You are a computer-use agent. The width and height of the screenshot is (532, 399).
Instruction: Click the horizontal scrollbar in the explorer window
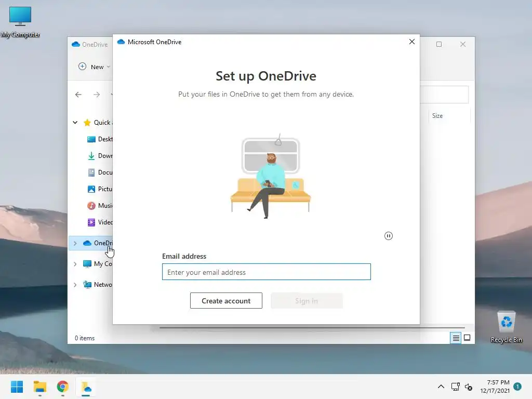click(x=312, y=328)
